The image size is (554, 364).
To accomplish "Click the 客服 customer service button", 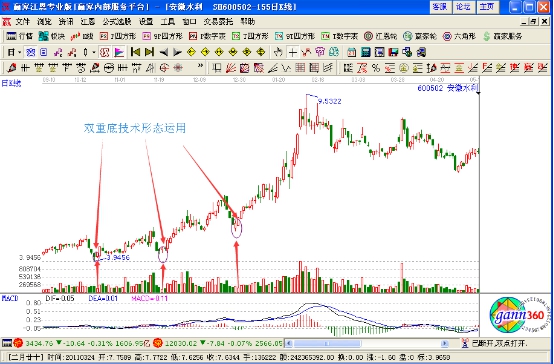I will (x=440, y=7).
